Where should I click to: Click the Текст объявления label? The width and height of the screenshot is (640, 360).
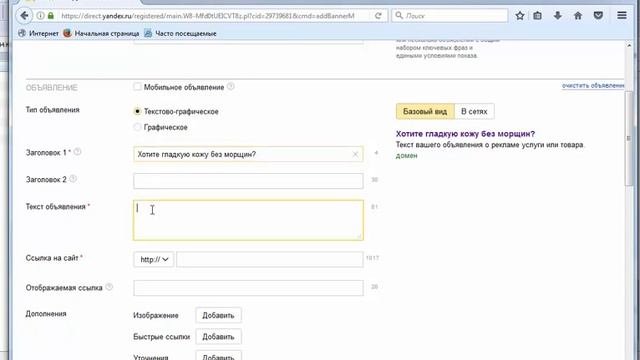[56, 207]
